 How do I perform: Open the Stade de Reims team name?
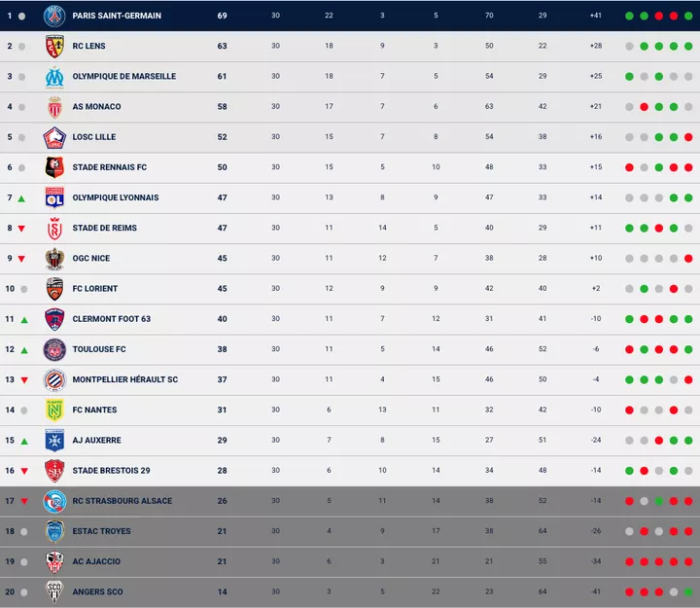tap(104, 229)
